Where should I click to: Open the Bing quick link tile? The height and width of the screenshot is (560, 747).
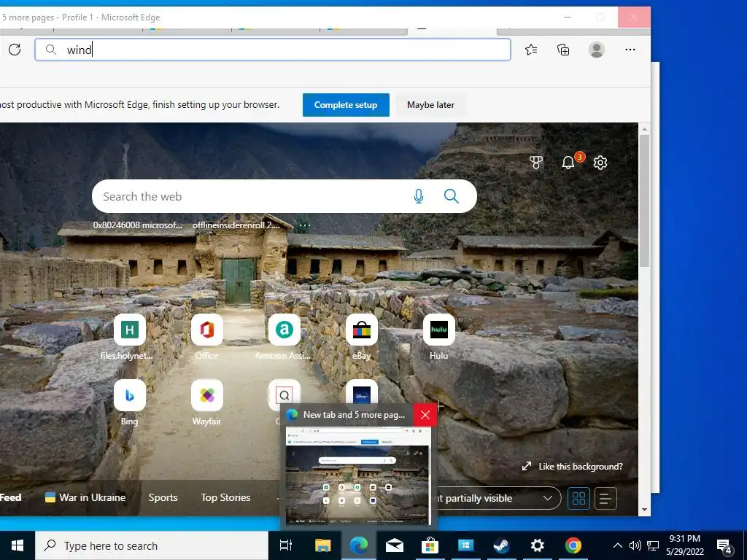[130, 395]
